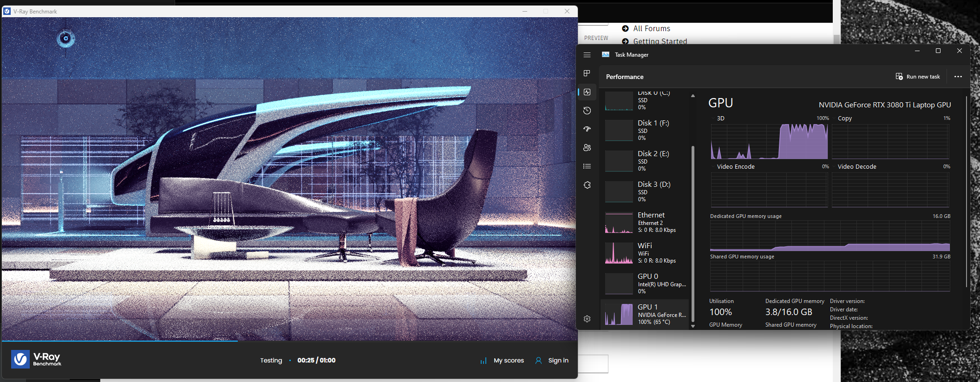The image size is (980, 382).
Task: Click WiFi throughput thumbnail graph
Action: 619,253
